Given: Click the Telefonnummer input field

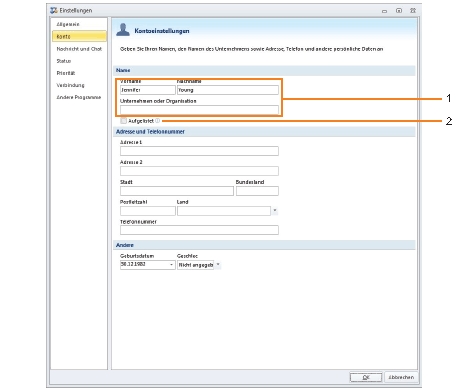Looking at the screenshot, I should 199,230.
